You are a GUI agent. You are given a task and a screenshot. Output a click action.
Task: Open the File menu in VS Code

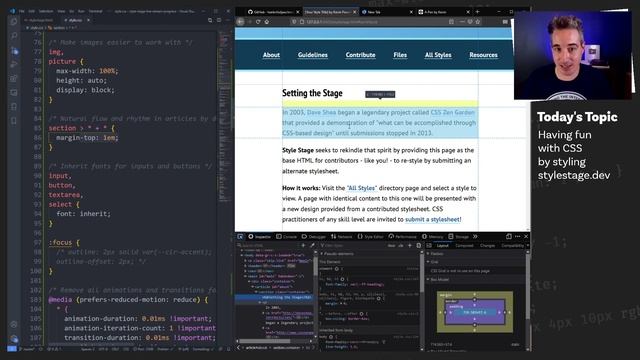(22, 11)
